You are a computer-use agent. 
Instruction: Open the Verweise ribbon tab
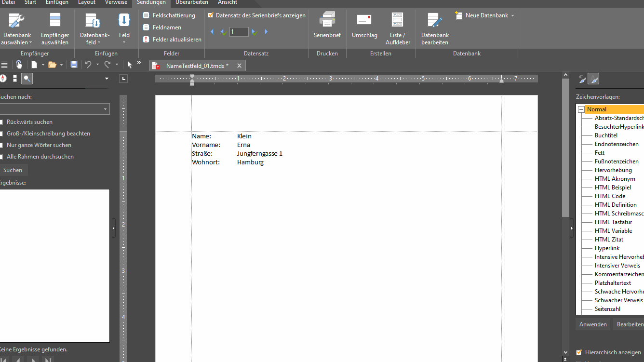click(x=116, y=2)
